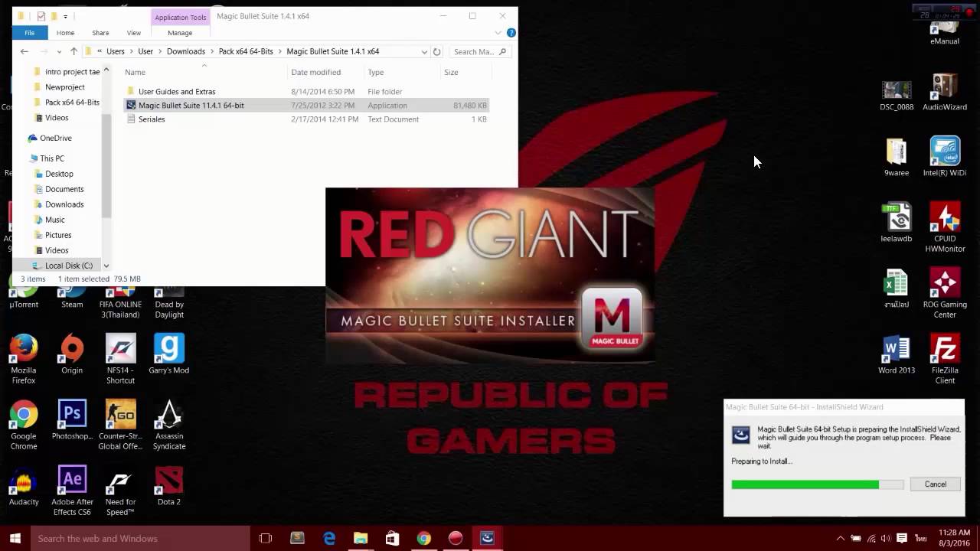
Task: Launch Photoshop desktop shortcut
Action: click(x=72, y=420)
